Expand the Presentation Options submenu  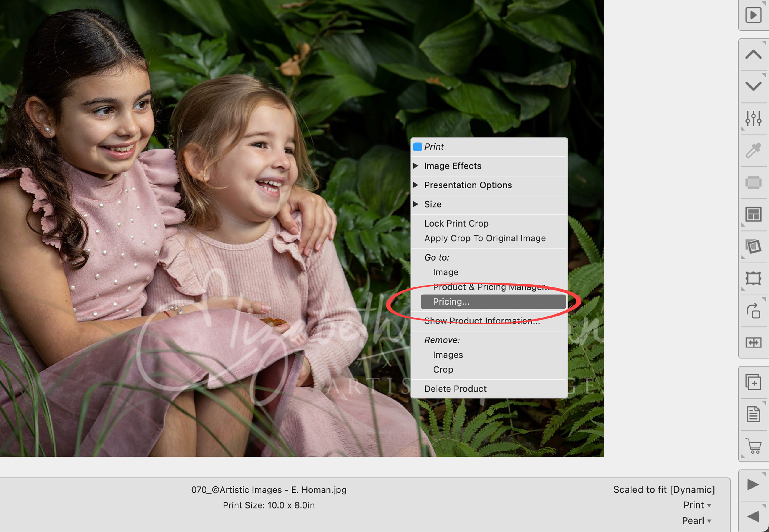468,185
